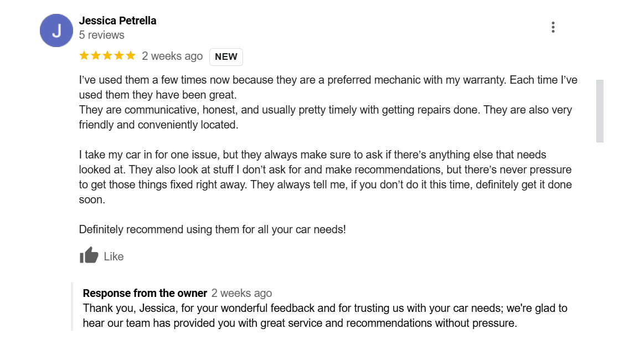Viewport: 644px width, 354px height.
Task: Select the fifth star in the rating
Action: [131, 55]
